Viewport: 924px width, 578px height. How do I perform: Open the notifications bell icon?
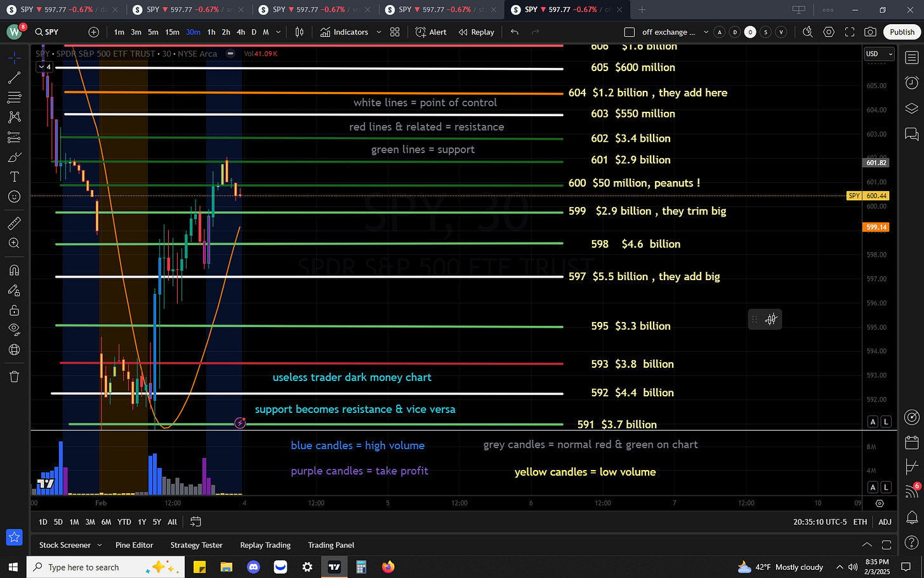[911, 516]
